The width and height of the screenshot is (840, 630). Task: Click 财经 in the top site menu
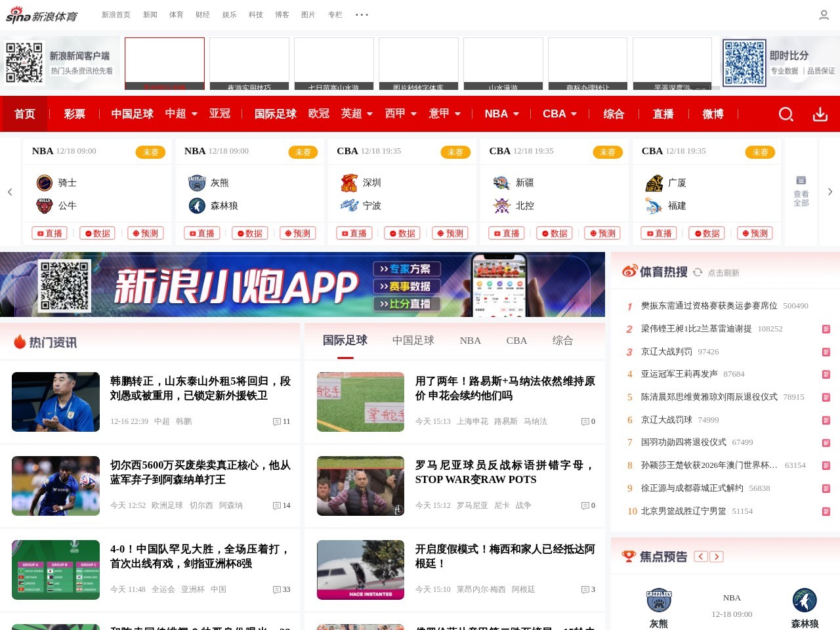202,14
